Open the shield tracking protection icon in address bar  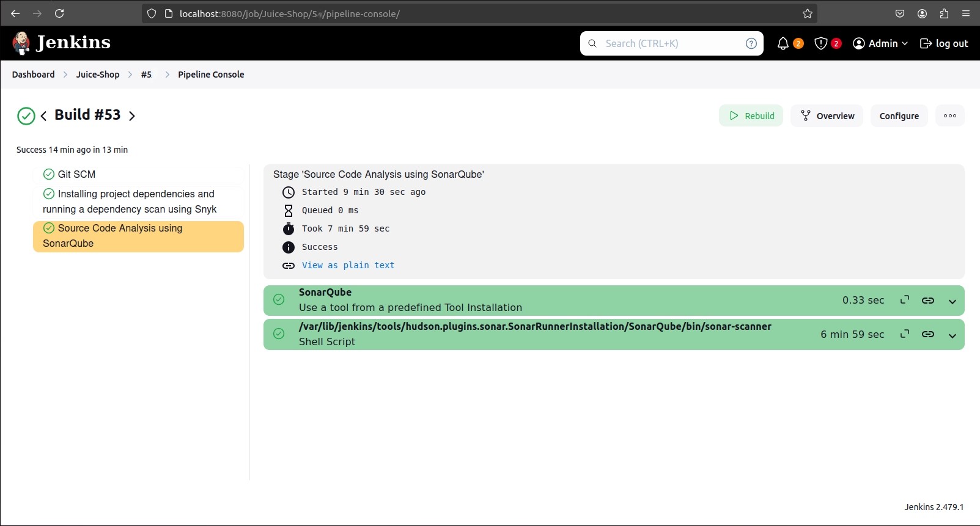point(152,13)
